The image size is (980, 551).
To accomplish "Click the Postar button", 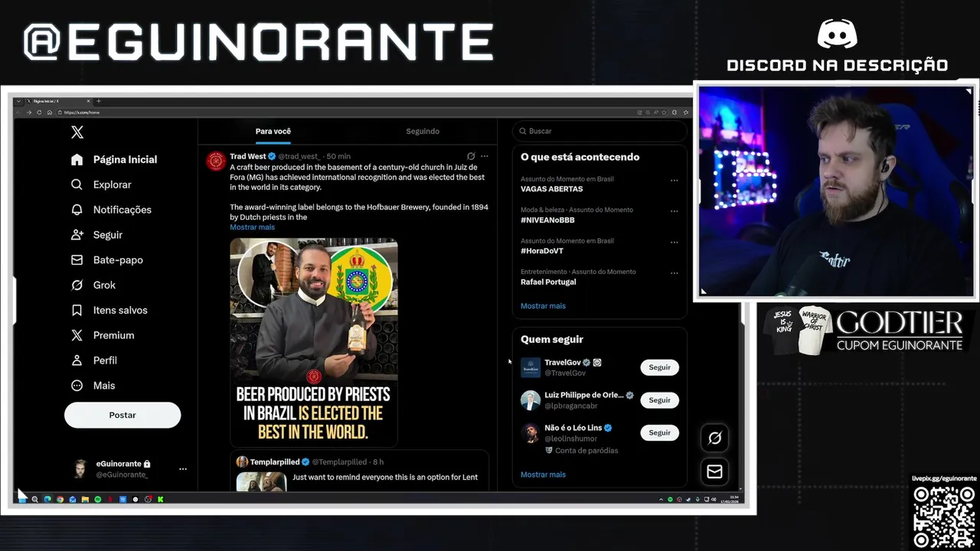I will 122,415.
